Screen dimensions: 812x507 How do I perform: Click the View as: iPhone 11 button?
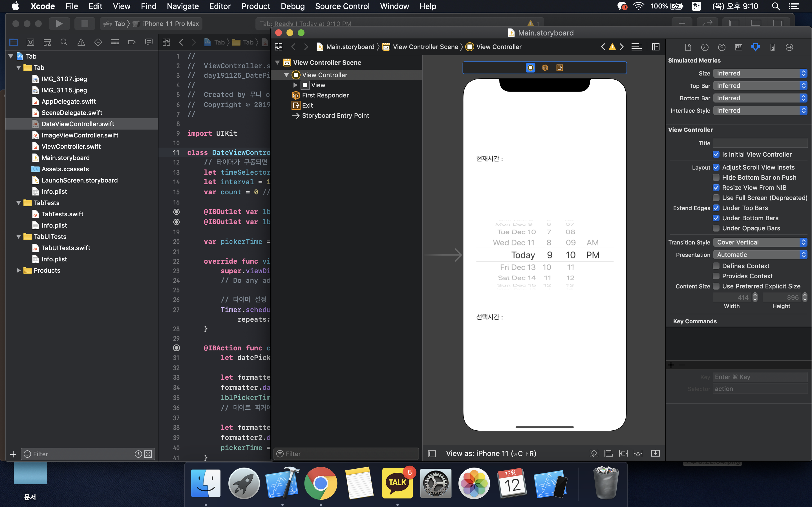491,453
